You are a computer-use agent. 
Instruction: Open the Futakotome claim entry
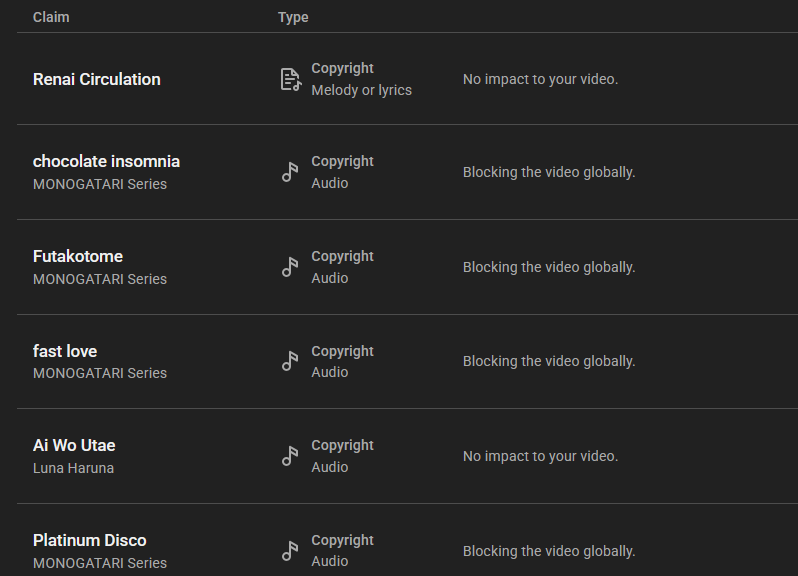(78, 256)
